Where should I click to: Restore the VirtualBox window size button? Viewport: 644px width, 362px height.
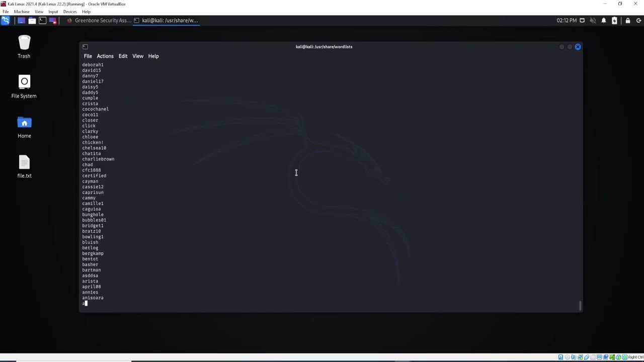pyautogui.click(x=620, y=4)
